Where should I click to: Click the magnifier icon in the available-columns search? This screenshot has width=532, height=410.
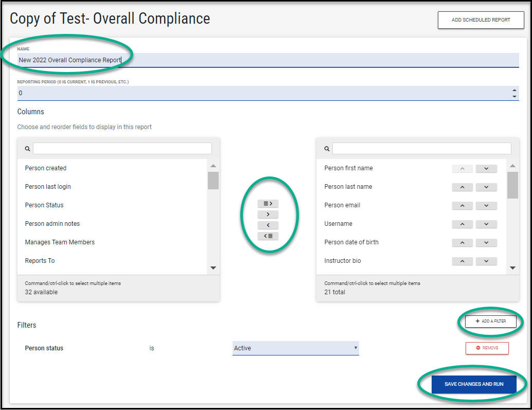[x=27, y=148]
